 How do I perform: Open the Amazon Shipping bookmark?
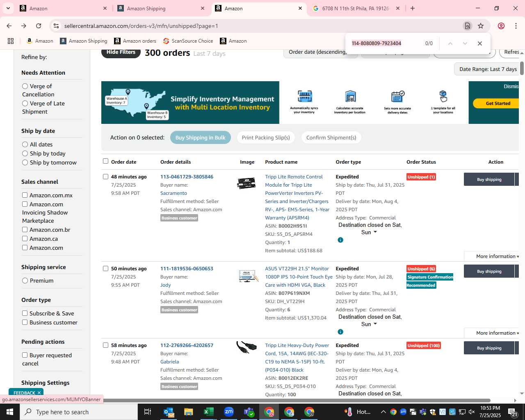coord(83,41)
